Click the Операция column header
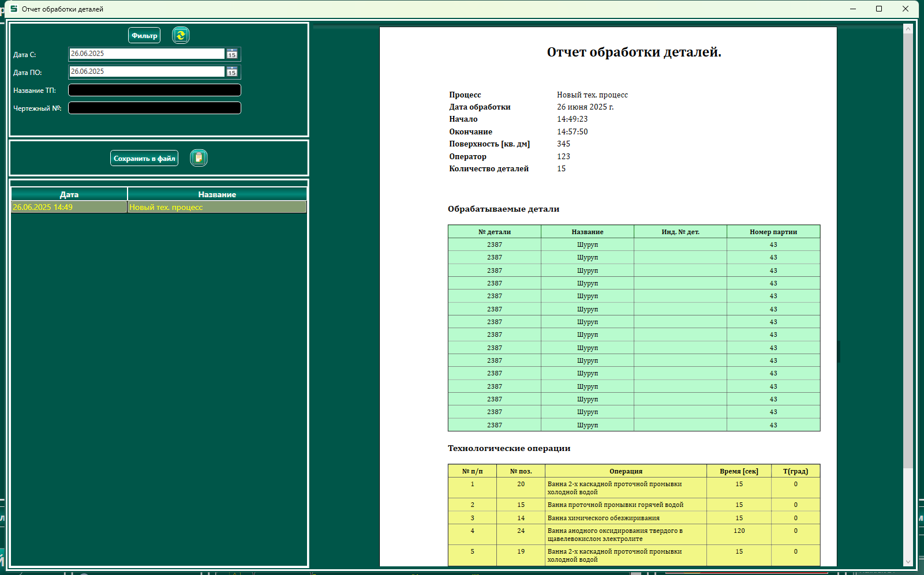This screenshot has width=924, height=575. 626,471
